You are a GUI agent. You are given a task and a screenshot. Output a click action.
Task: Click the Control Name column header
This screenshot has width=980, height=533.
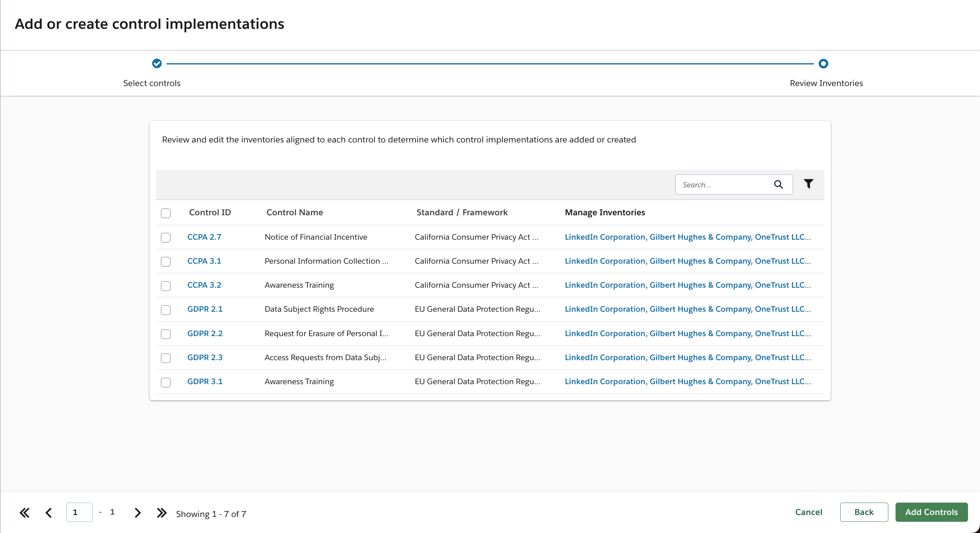[x=295, y=212]
